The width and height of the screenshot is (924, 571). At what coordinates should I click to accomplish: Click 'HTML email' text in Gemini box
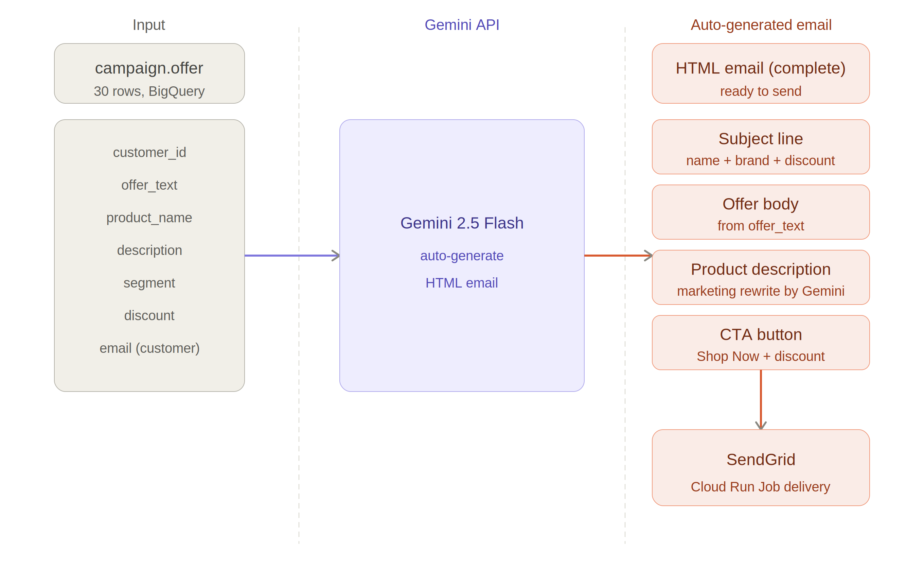pos(461,283)
